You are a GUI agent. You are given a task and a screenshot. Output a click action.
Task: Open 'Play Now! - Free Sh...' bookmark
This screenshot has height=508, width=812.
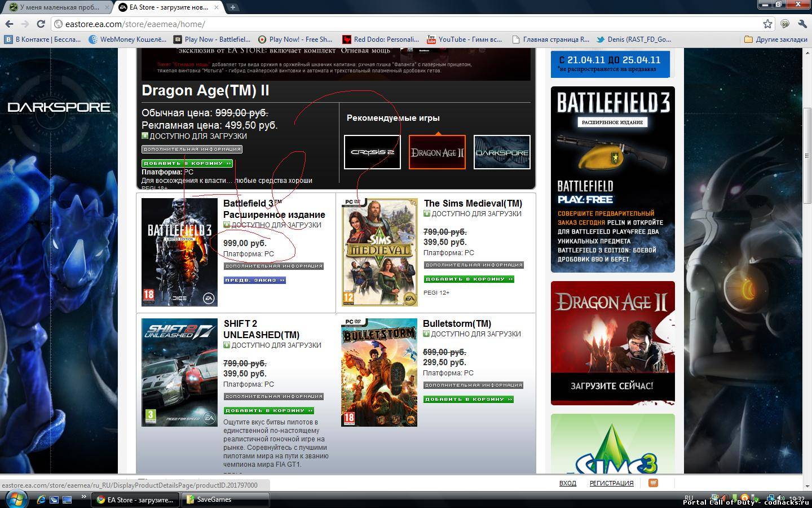[295, 40]
